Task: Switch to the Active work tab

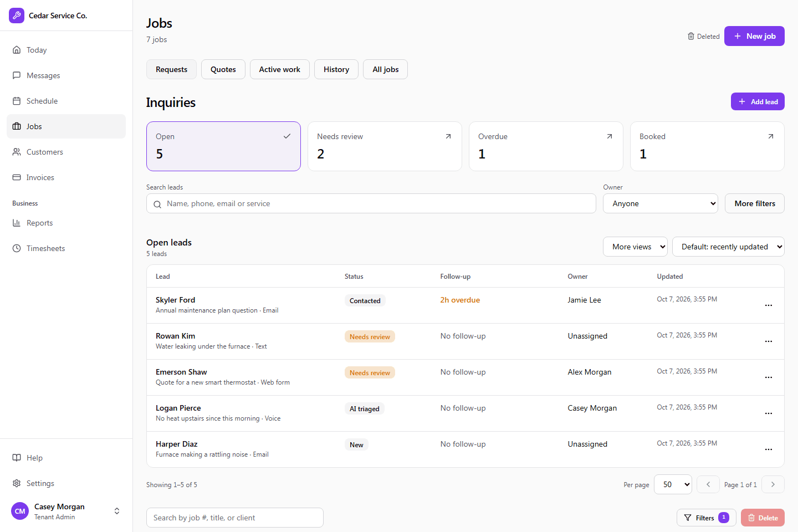Action: pos(280,69)
